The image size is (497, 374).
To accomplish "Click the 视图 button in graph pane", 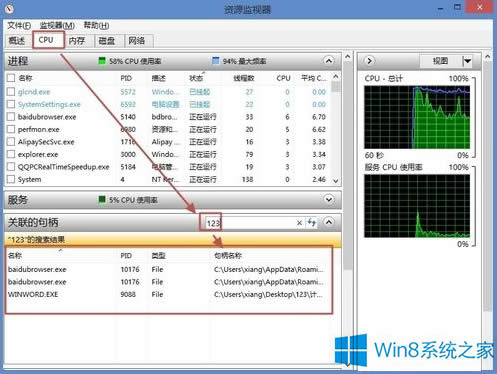I will tap(440, 61).
